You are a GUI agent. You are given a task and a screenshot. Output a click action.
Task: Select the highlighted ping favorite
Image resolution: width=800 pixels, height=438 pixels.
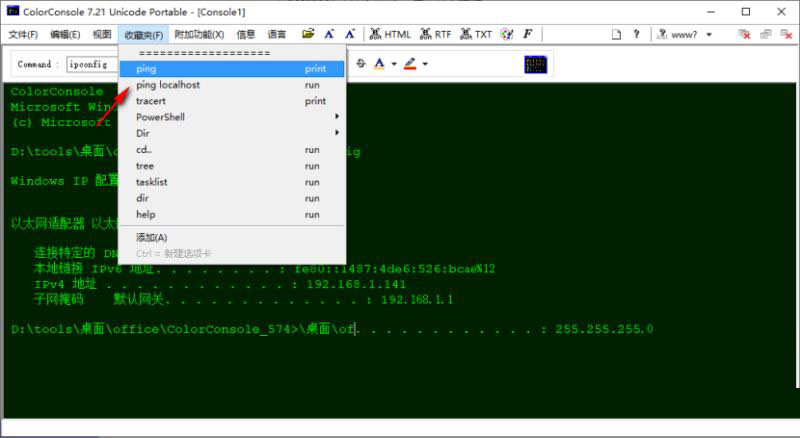(x=232, y=69)
